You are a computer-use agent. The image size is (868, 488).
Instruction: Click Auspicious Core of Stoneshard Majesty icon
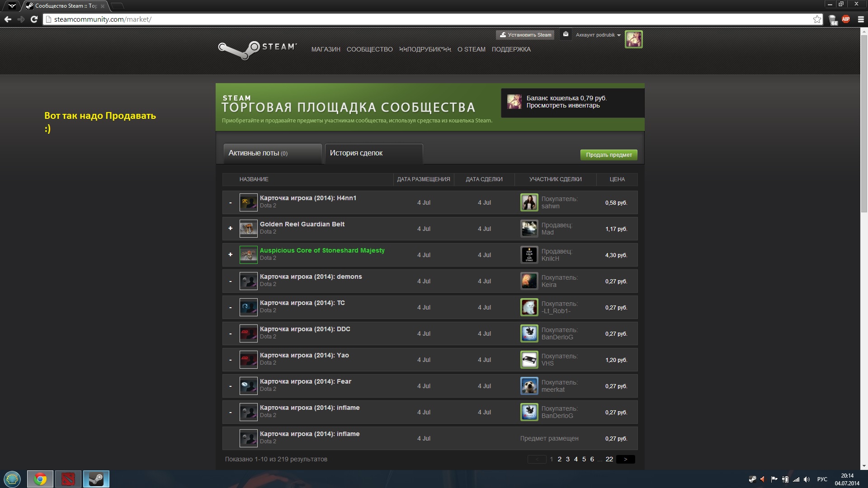248,255
